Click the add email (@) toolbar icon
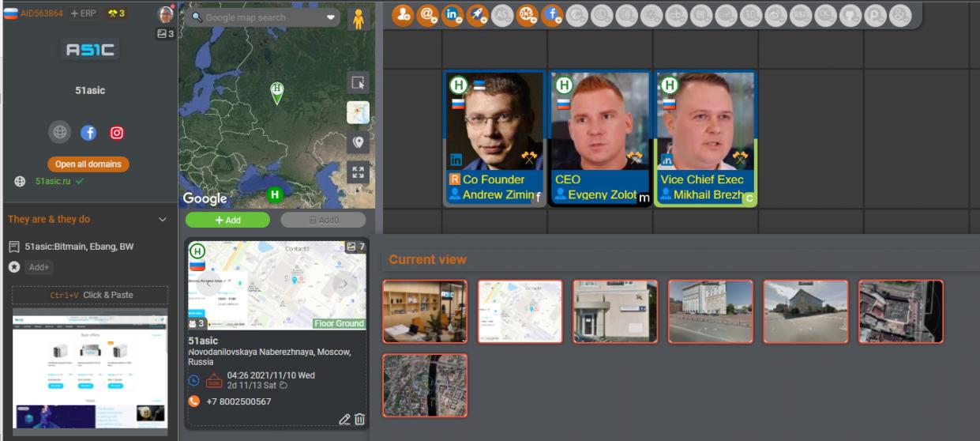Viewport: 980px width, 441px height. click(x=428, y=14)
